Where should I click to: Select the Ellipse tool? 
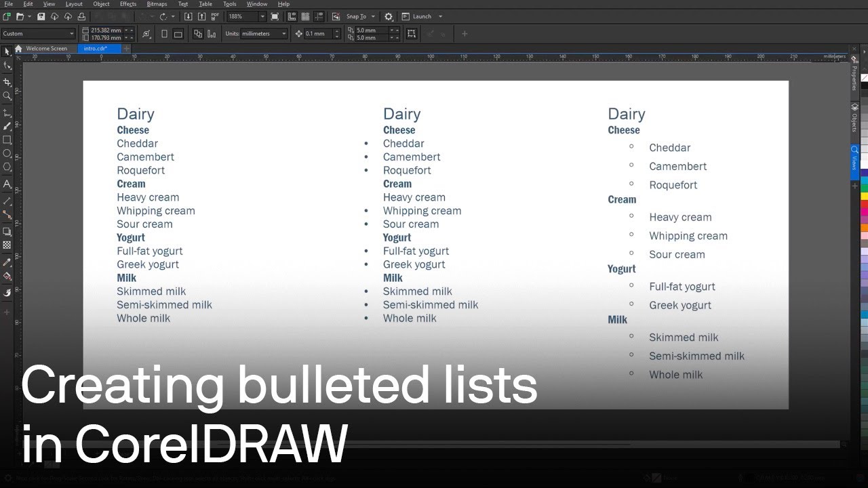pyautogui.click(x=7, y=153)
